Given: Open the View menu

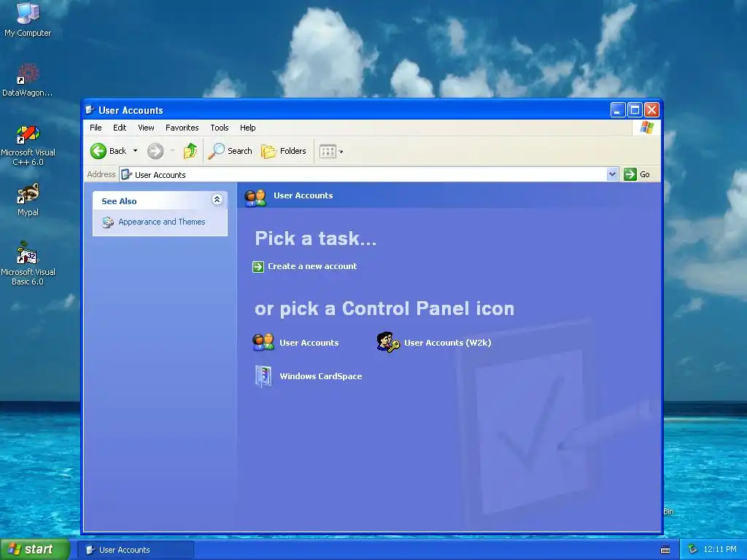Looking at the screenshot, I should click(146, 128).
